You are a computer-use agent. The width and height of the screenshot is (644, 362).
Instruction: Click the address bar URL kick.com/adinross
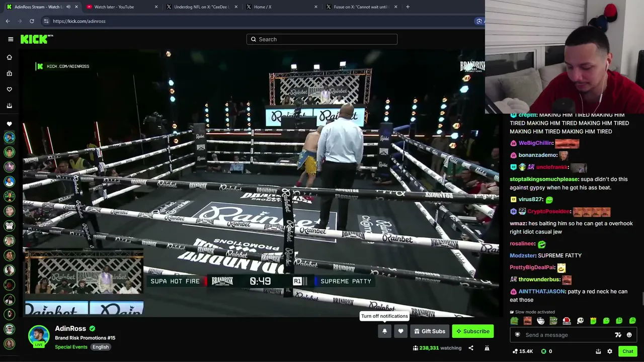[79, 21]
